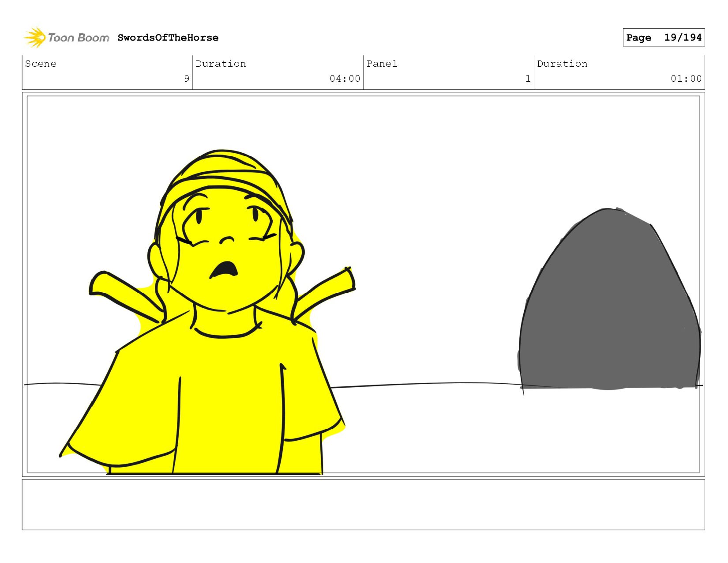Click the panel duration value 01:00
This screenshot has height=563, width=728.
(686, 79)
